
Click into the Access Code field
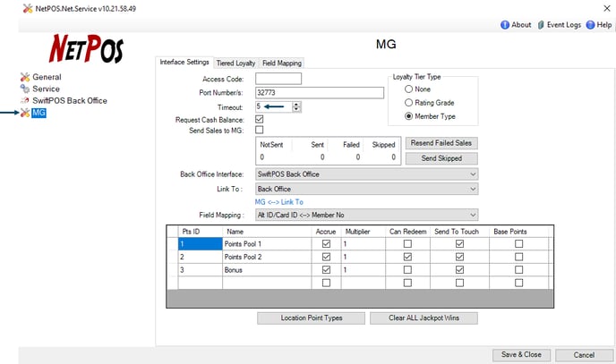click(278, 79)
